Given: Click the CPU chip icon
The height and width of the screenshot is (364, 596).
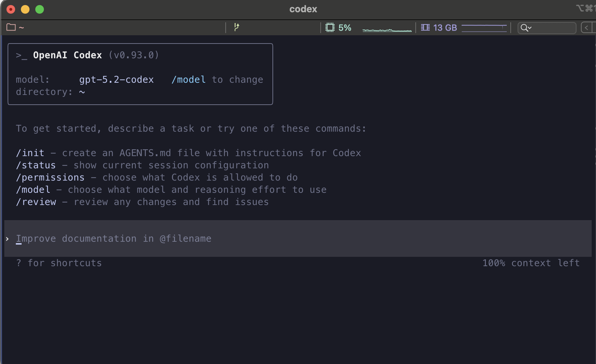Looking at the screenshot, I should [330, 28].
